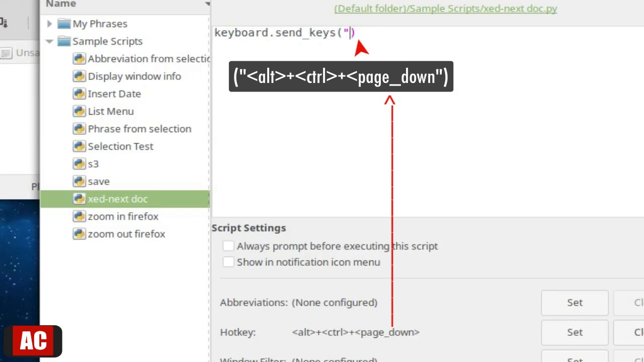Open the Insert Date script
The image size is (644, 362).
click(x=114, y=94)
